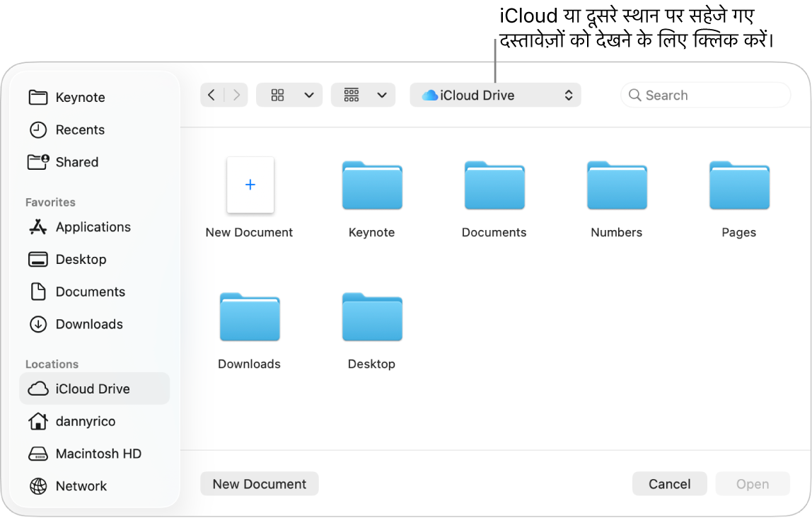Click the forward navigation arrow
This screenshot has height=518, width=812.
(237, 95)
